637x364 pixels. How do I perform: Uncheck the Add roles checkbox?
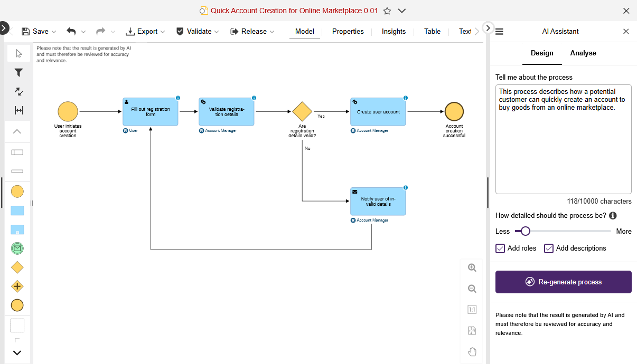(x=500, y=248)
